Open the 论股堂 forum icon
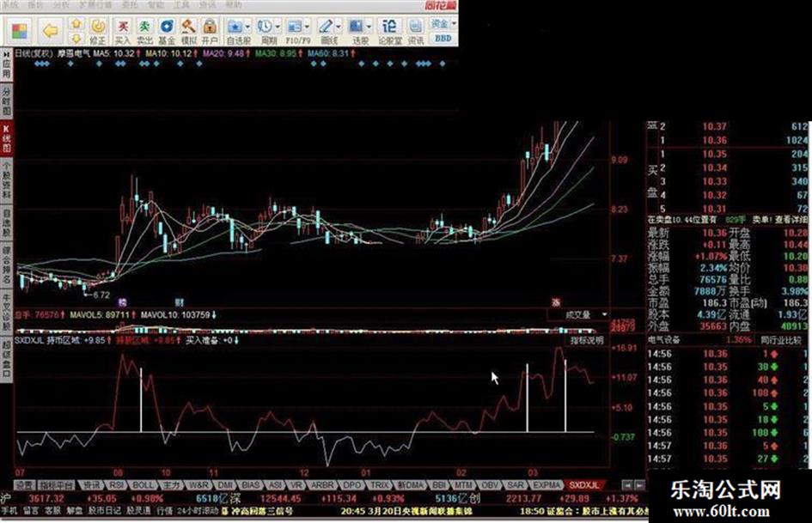This screenshot has width=812, height=523. click(x=389, y=32)
